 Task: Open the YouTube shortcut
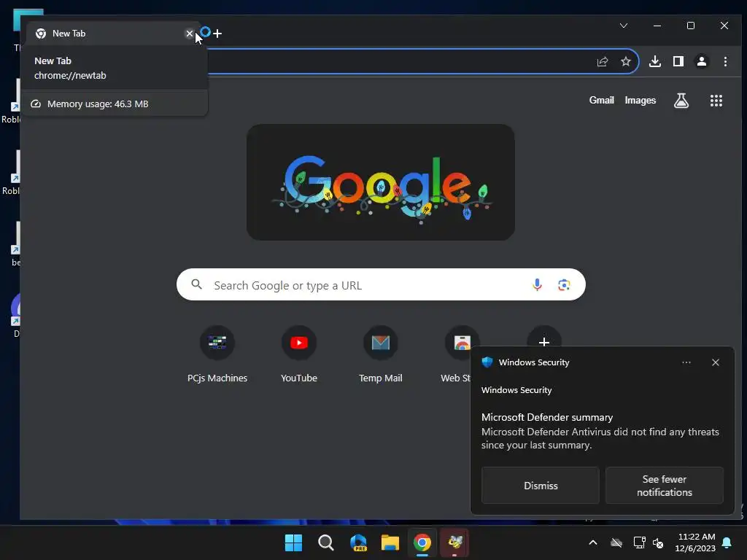point(298,355)
